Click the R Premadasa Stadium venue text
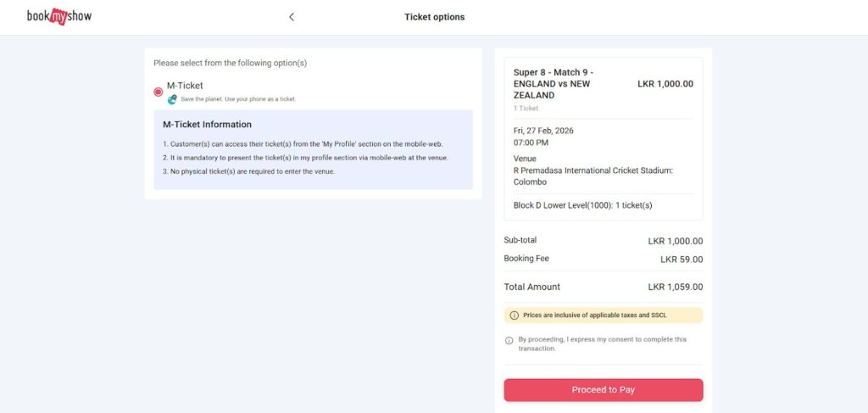 [x=593, y=176]
